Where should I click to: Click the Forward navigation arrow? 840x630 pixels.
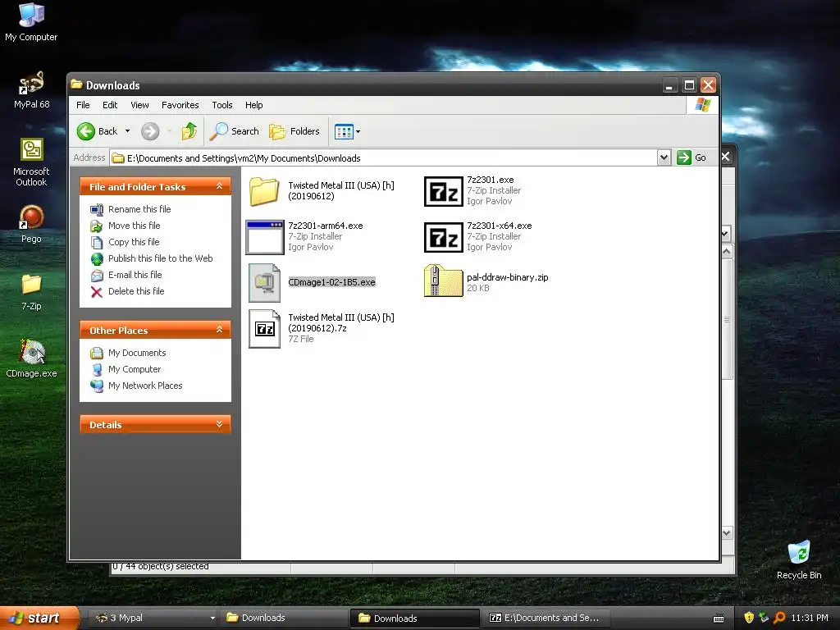[x=150, y=131]
